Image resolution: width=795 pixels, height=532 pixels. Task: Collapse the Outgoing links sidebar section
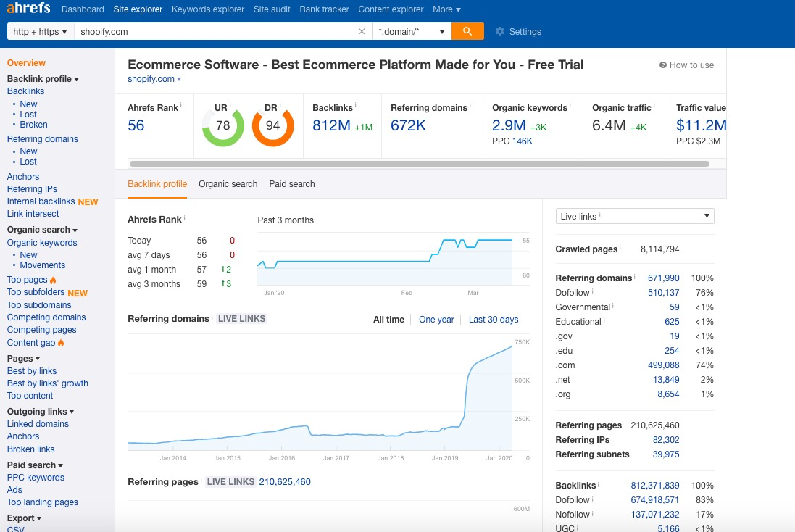point(41,411)
